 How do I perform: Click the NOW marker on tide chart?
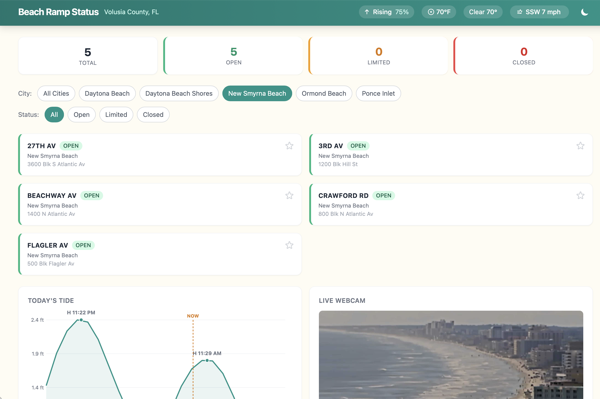[193, 316]
